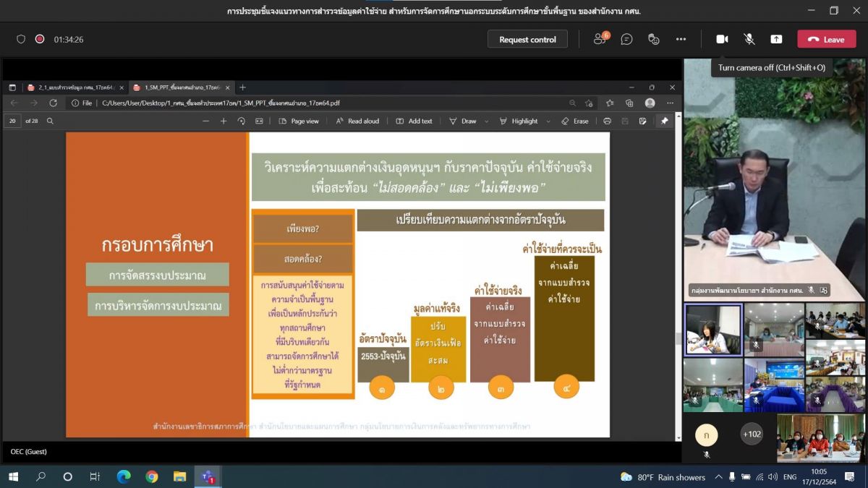868x488 pixels.
Task: Open the weather Rain showers widget
Action: coord(663,477)
